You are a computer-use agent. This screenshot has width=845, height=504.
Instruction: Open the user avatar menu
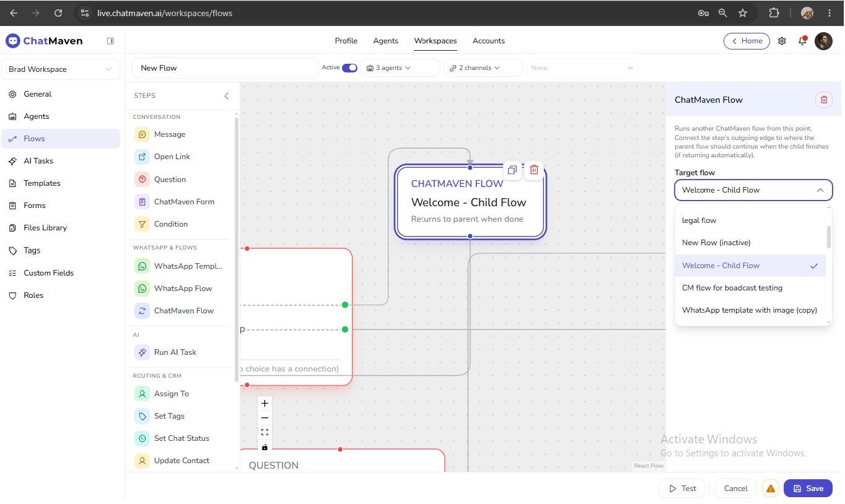tap(823, 41)
